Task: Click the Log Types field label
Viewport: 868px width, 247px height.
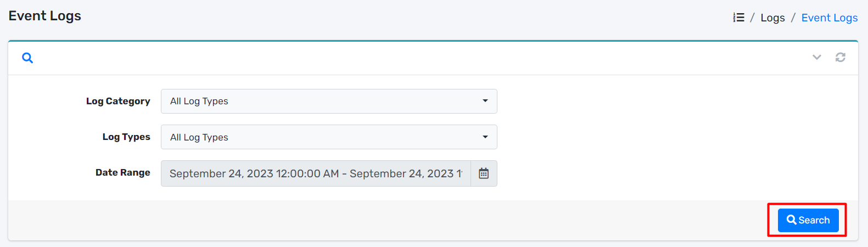Action: click(126, 137)
